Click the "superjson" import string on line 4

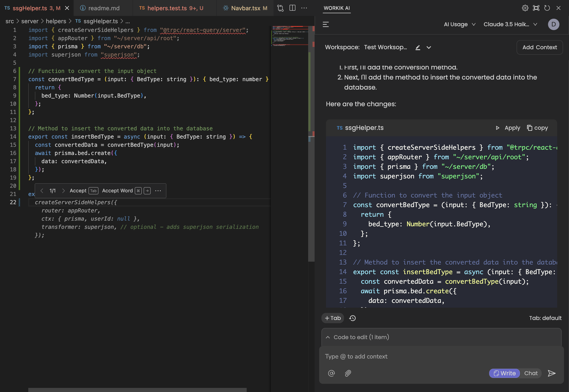(x=119, y=55)
